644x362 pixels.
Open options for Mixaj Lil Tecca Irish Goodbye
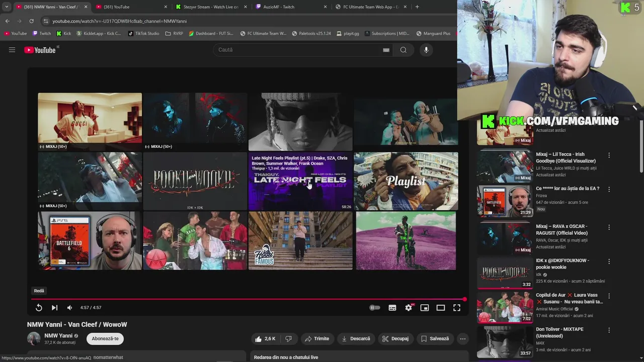click(x=609, y=155)
